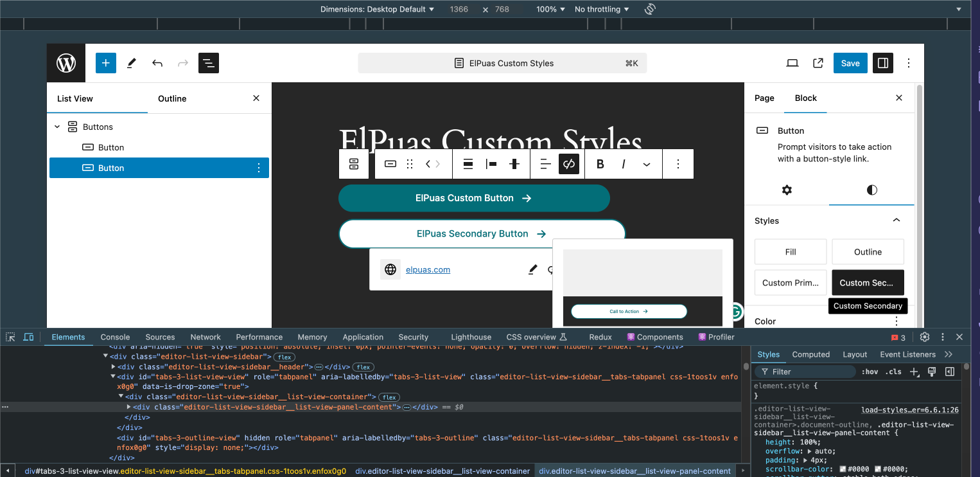Viewport: 980px width, 477px height.
Task: Select the ElPuas Secondary Button
Action: [x=482, y=233]
